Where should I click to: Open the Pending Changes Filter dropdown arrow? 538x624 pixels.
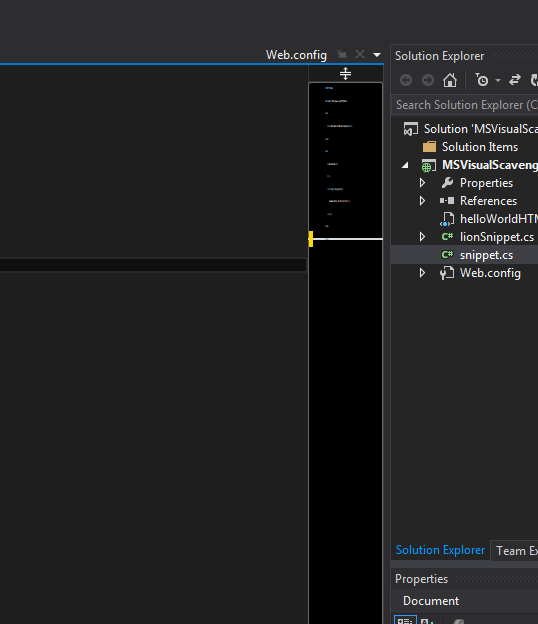(498, 80)
